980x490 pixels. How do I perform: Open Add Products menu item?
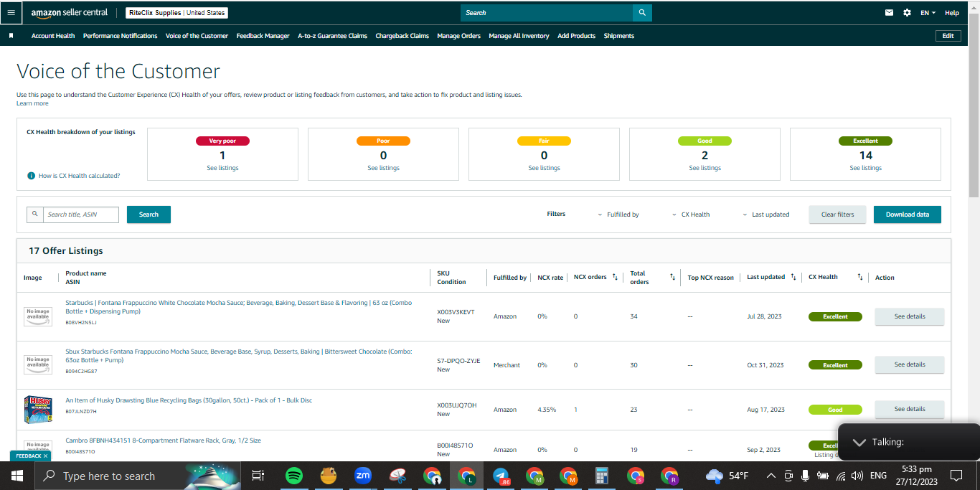pyautogui.click(x=576, y=36)
